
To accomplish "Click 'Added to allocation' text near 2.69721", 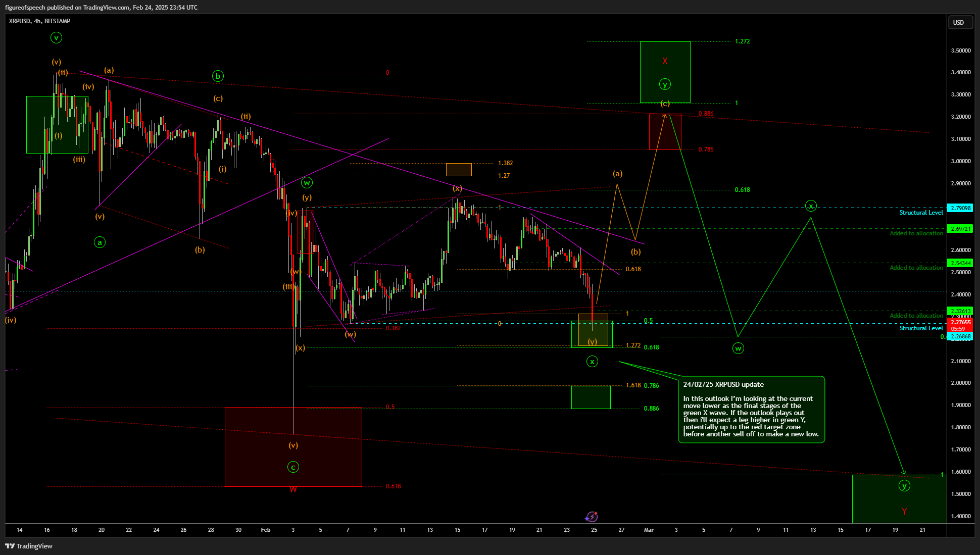I will [x=916, y=233].
